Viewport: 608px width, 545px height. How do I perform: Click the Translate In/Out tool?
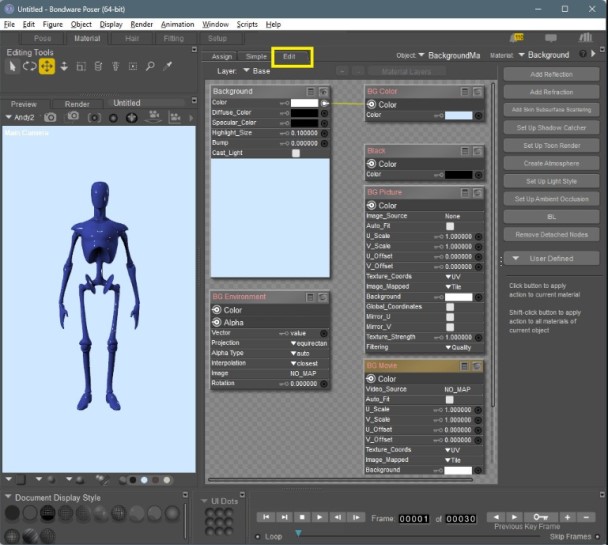(x=64, y=66)
